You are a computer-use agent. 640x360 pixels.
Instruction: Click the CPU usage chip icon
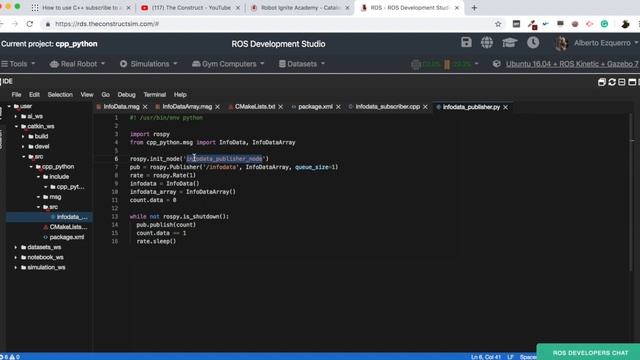tap(416, 64)
